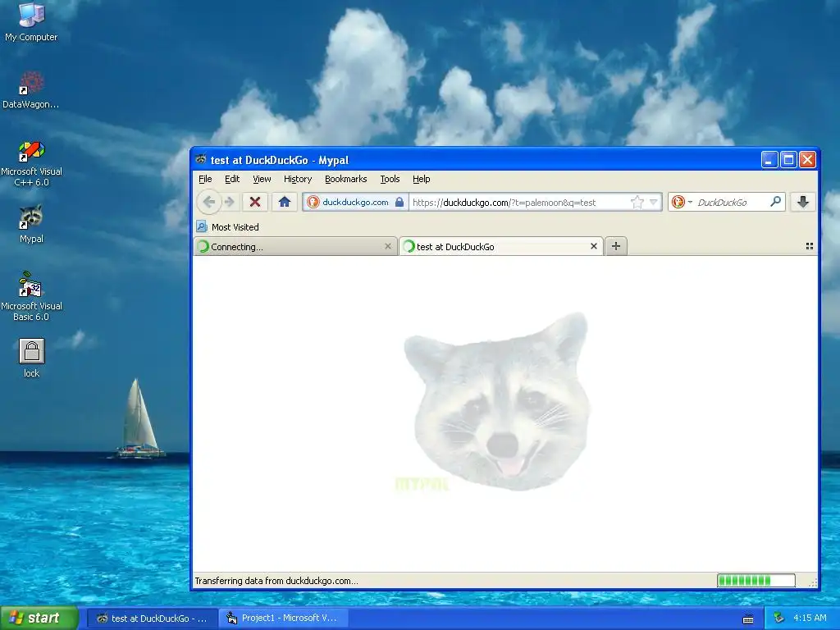Open the home page with the house icon

(285, 202)
